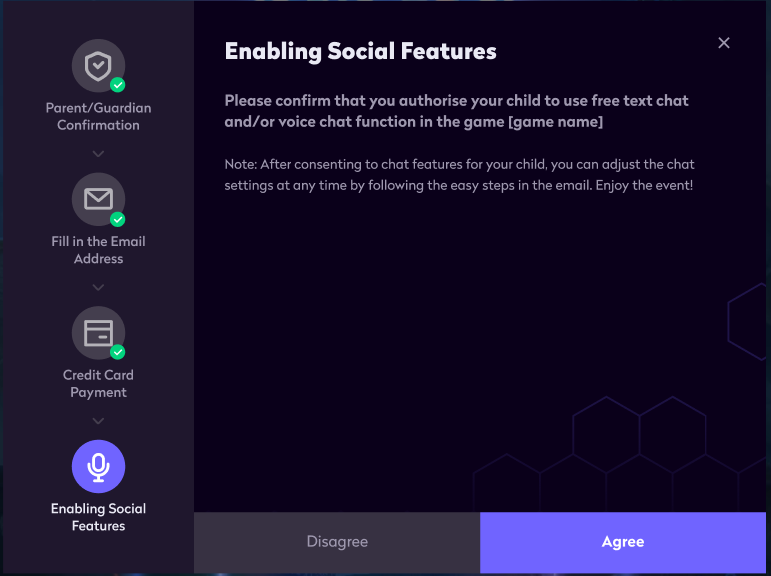
Task: Click the Parent/Guardian Confirmation shield icon
Action: [x=98, y=66]
